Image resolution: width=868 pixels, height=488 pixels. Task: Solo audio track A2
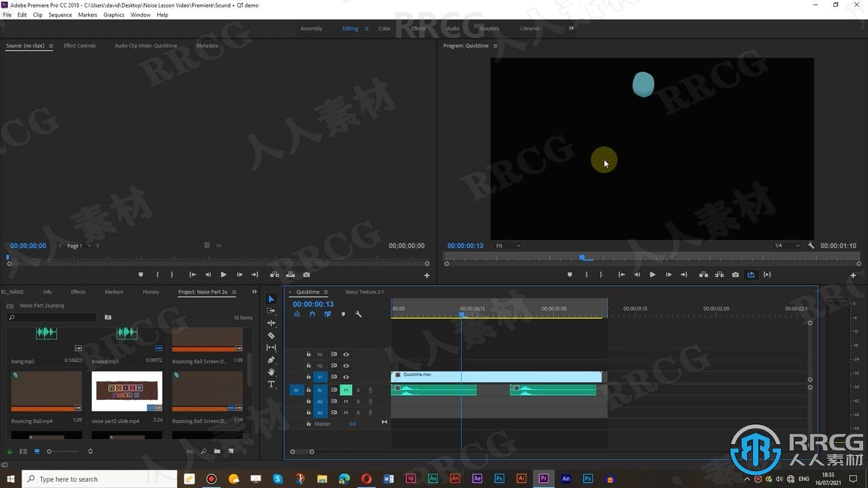click(x=358, y=401)
